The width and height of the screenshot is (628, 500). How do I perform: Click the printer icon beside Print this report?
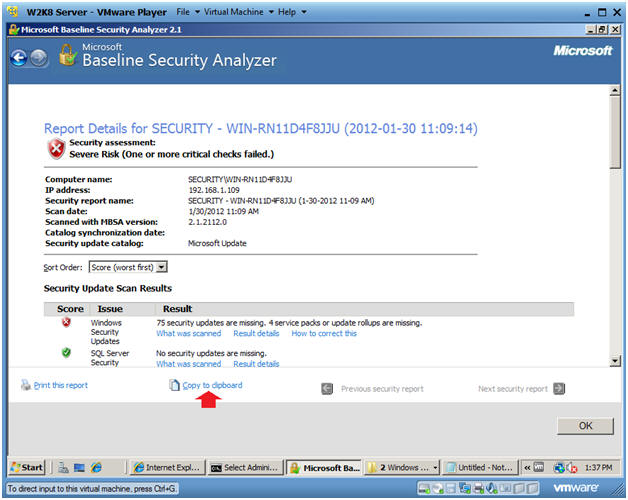26,385
